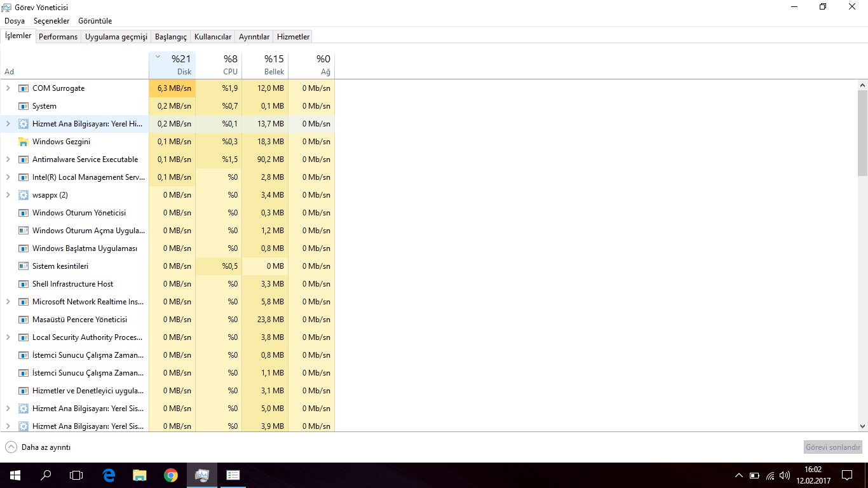Screen dimensions: 868x488
Task: Expand Antimalware Service Executable row
Action: coord(8,159)
